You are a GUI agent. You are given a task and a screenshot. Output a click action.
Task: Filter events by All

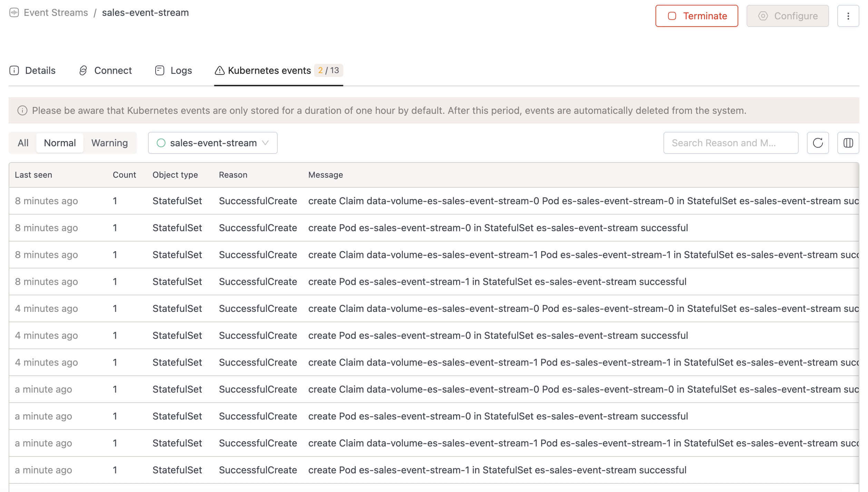click(23, 143)
